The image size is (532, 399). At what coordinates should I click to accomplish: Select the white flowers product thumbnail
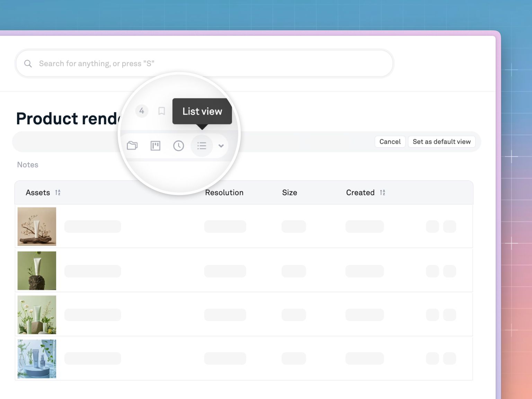[x=37, y=314]
